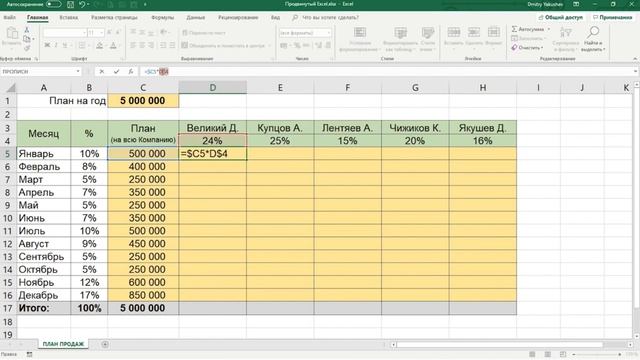The width and height of the screenshot is (640, 360).
Task: Click the Normal view icon in status bar
Action: [x=532, y=354]
